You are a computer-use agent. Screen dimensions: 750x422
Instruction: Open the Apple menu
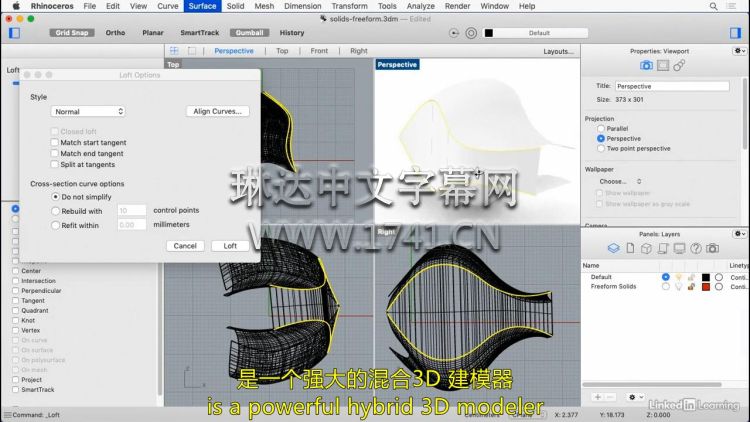point(16,6)
